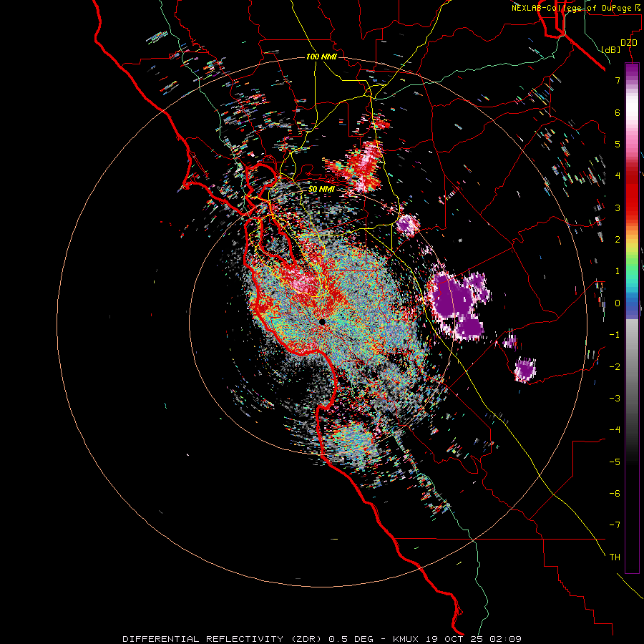The image size is (644, 644).
Task: Click the 0 value on the color scale
Action: coord(618,303)
